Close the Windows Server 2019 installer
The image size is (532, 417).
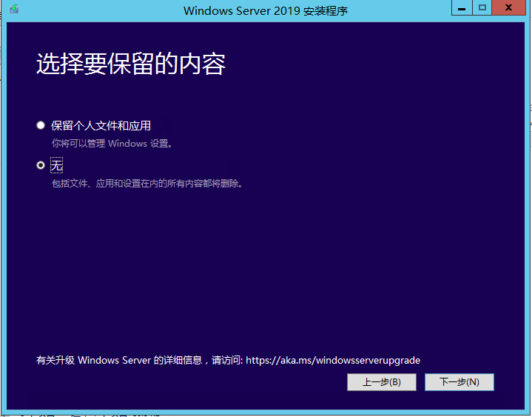coord(508,8)
